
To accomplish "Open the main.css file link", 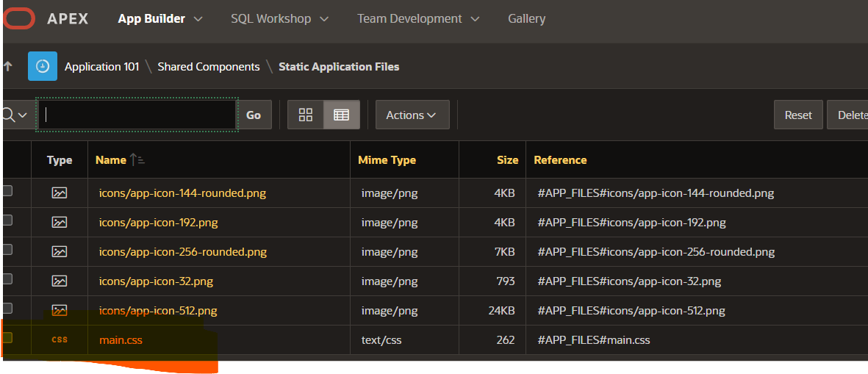I will click(121, 340).
